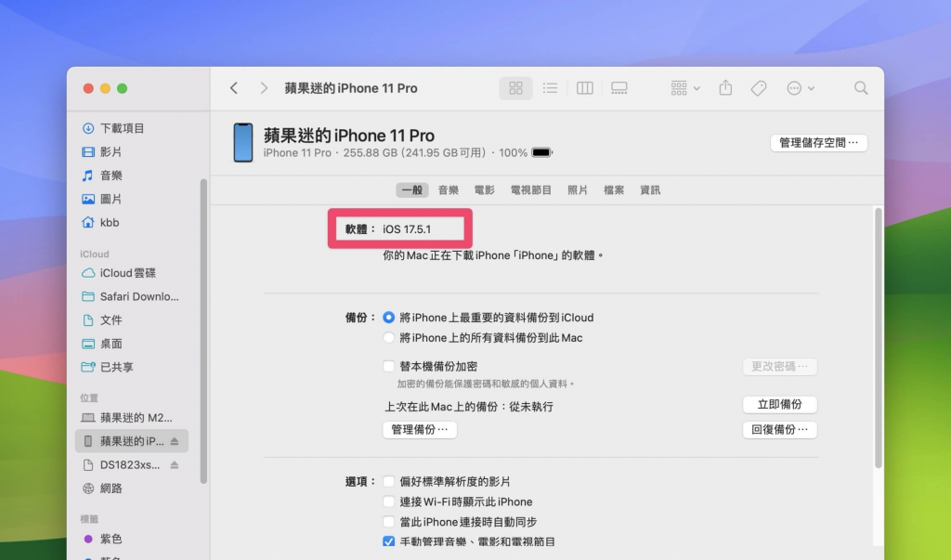Click the iPhone device icon in header
This screenshot has width=951, height=560.
pyautogui.click(x=243, y=143)
